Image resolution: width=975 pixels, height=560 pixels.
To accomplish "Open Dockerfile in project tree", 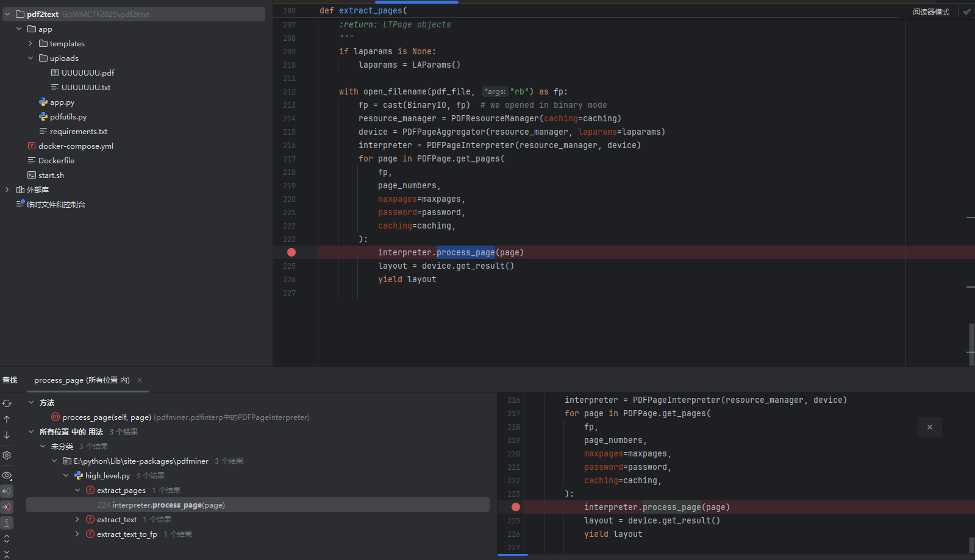I will 56,160.
